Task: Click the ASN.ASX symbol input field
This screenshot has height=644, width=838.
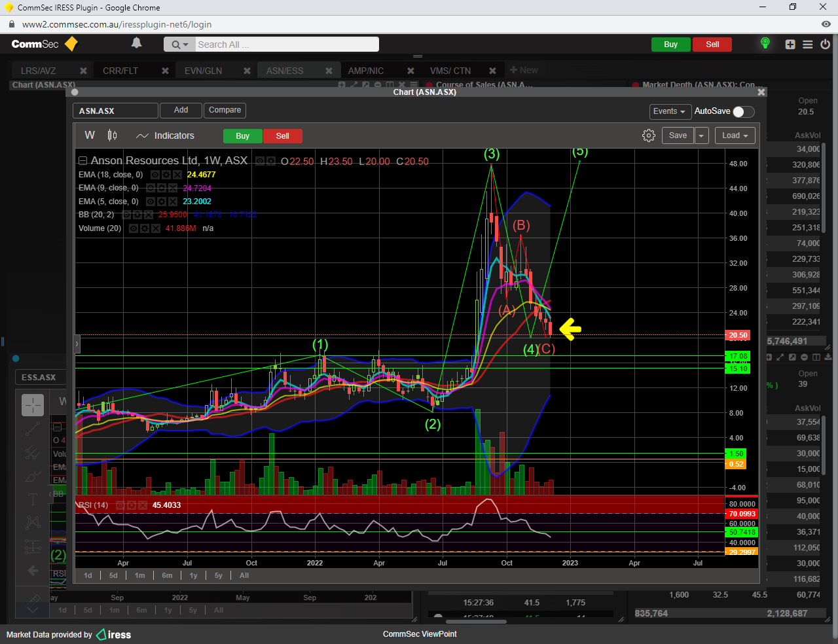Action: pos(115,111)
